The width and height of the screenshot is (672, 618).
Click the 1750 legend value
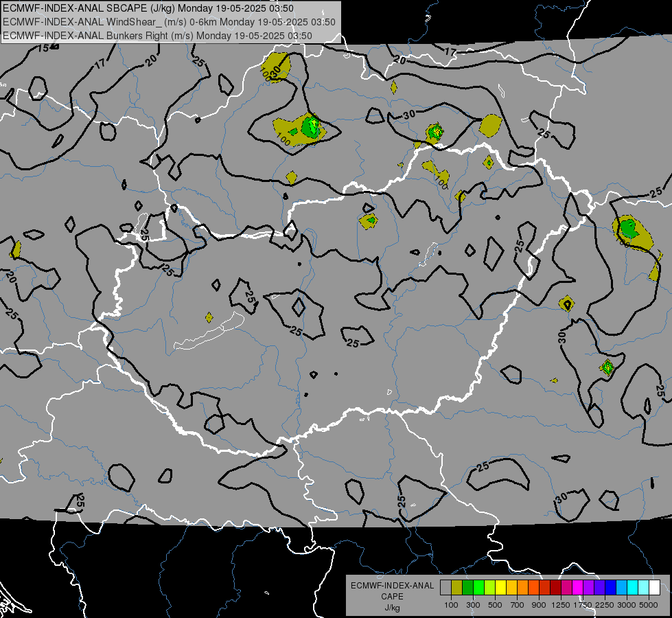583,605
